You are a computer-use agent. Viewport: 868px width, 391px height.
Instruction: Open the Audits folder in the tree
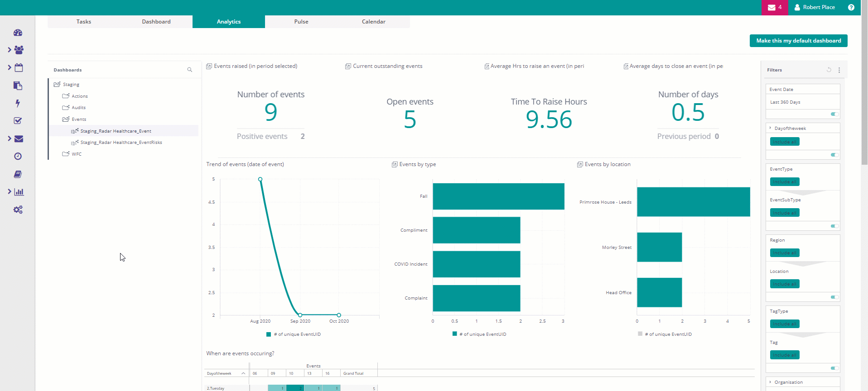74,107
